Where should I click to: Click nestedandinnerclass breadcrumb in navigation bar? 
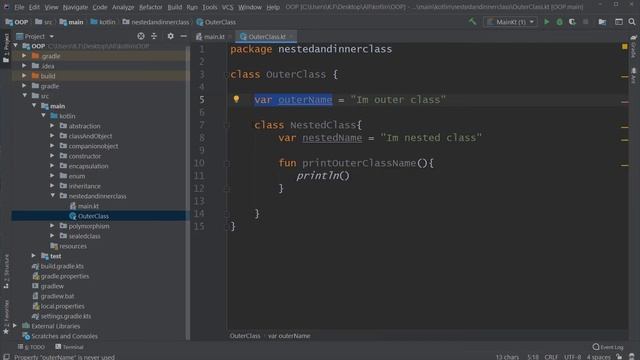click(156, 22)
